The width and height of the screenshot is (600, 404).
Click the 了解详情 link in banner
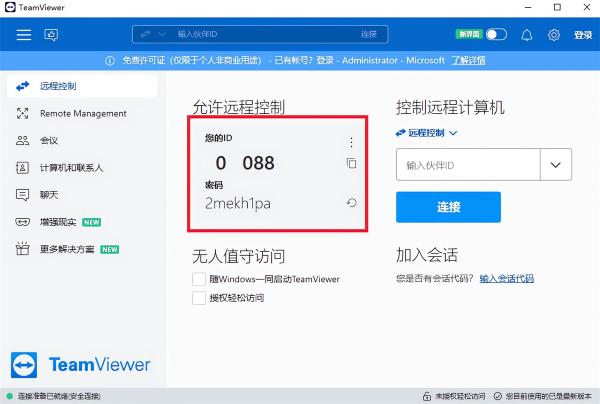[x=468, y=60]
